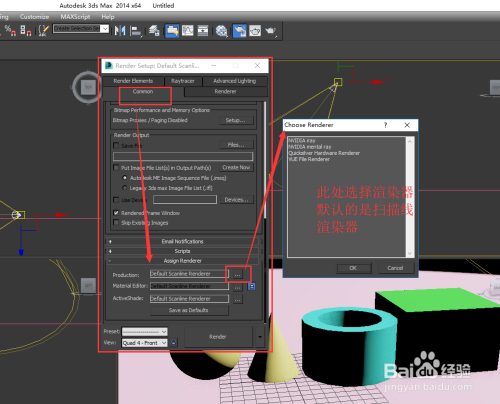Click the lock icon beside View dropdown
This screenshot has width=500, height=404.
tap(173, 342)
